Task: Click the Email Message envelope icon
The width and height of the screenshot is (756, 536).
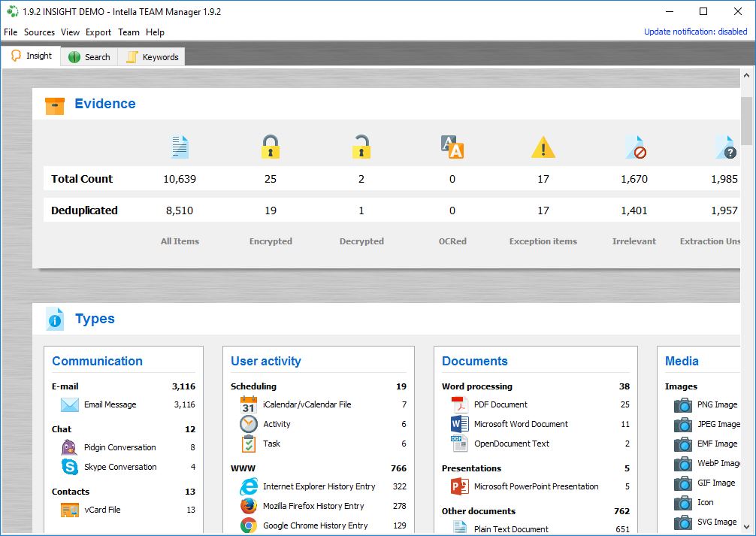Action: (70, 405)
